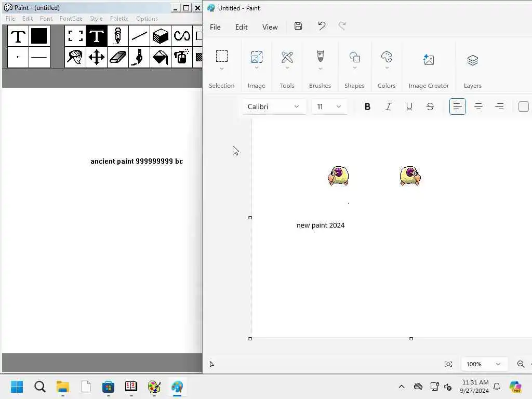
Task: Click the Save icon in new Paint
Action: point(298,26)
